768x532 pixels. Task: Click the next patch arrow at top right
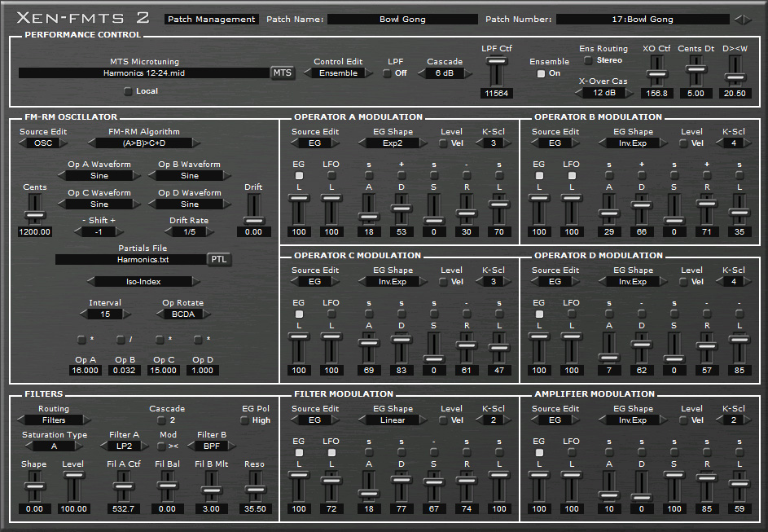click(x=747, y=20)
